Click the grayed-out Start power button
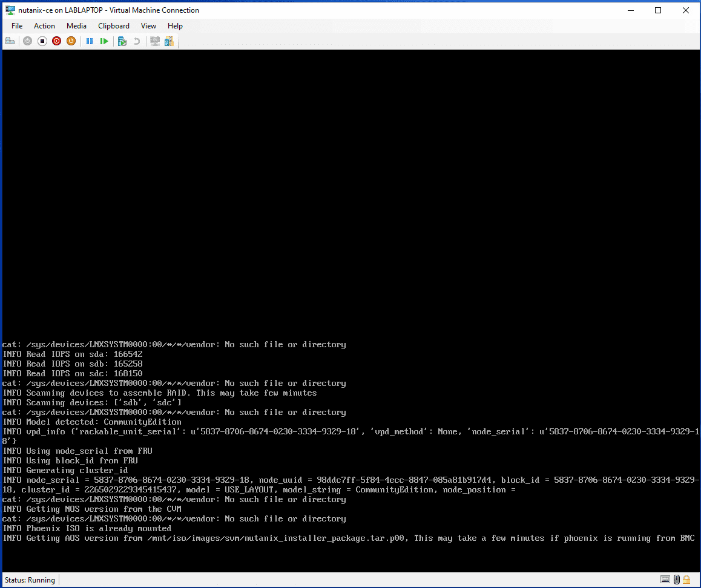The image size is (701, 588). click(x=28, y=41)
